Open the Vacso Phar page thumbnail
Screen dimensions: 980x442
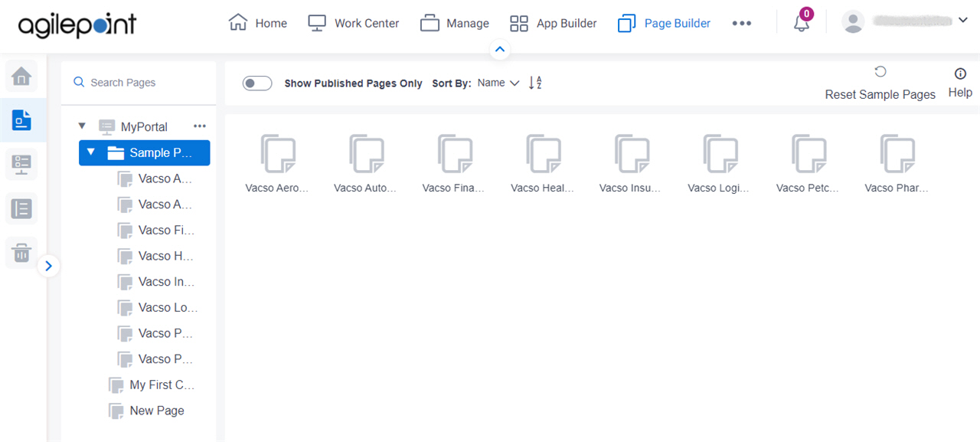click(x=897, y=153)
